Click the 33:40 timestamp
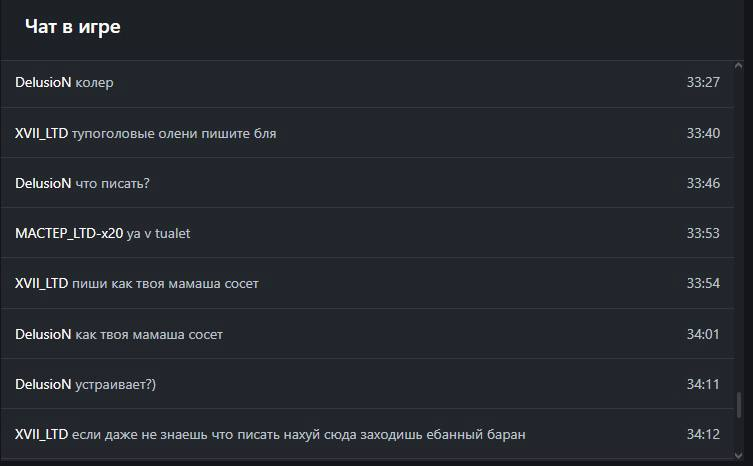The width and height of the screenshot is (753, 466). coord(703,133)
